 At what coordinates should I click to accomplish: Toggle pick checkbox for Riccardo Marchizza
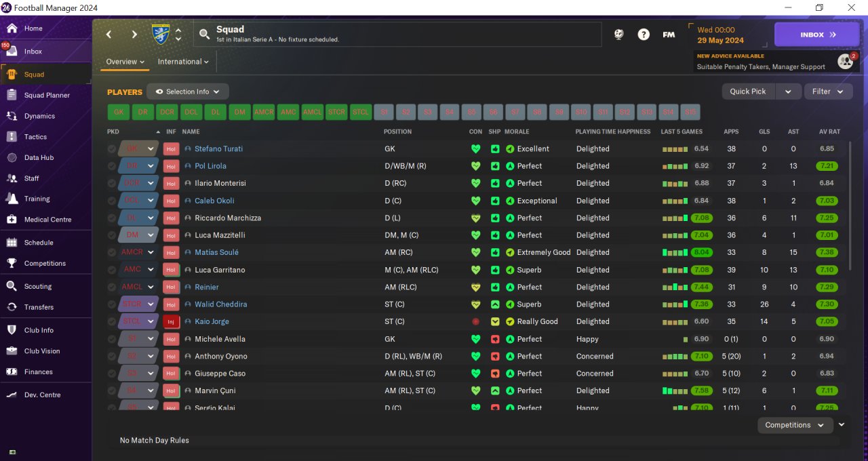(x=112, y=218)
